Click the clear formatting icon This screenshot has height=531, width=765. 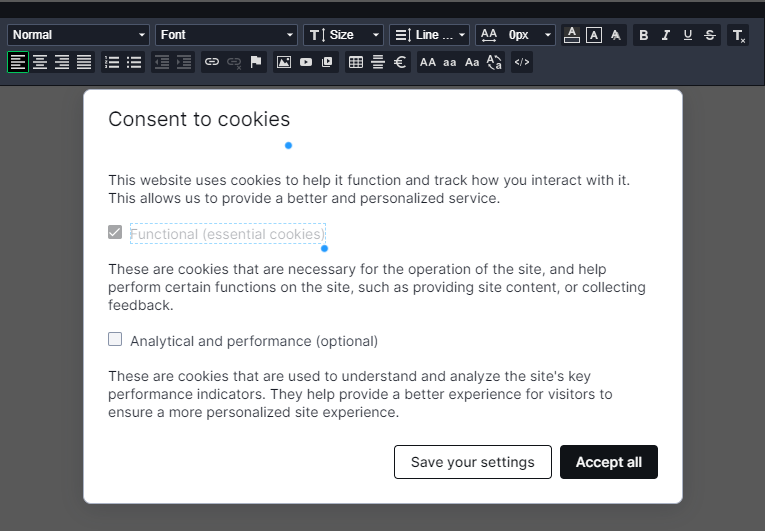click(738, 35)
